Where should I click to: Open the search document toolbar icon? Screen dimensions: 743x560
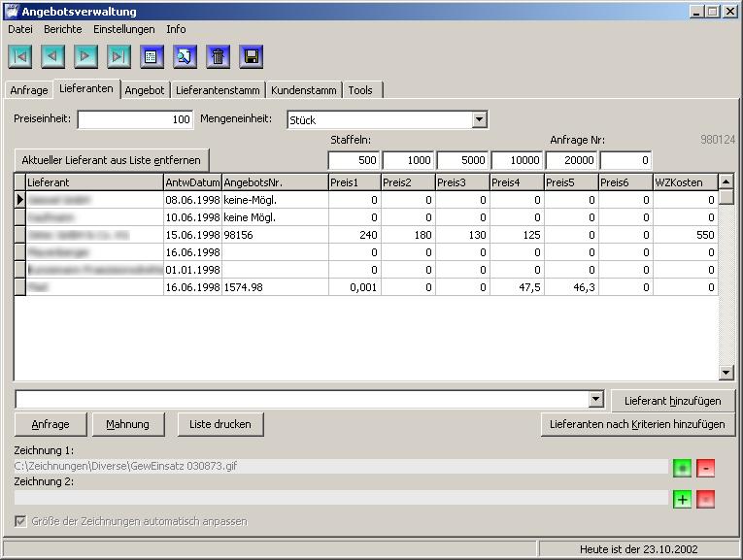point(185,57)
